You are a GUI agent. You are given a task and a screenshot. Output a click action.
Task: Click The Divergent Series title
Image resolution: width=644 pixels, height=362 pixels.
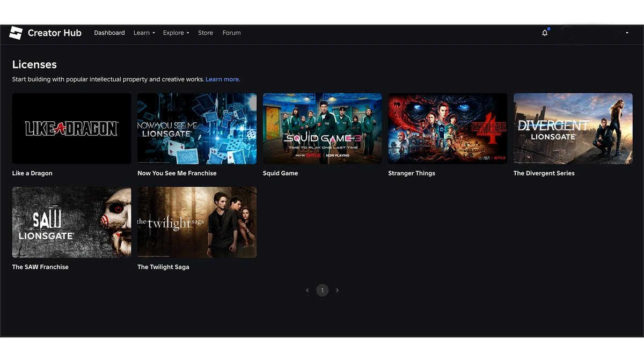[x=544, y=173]
